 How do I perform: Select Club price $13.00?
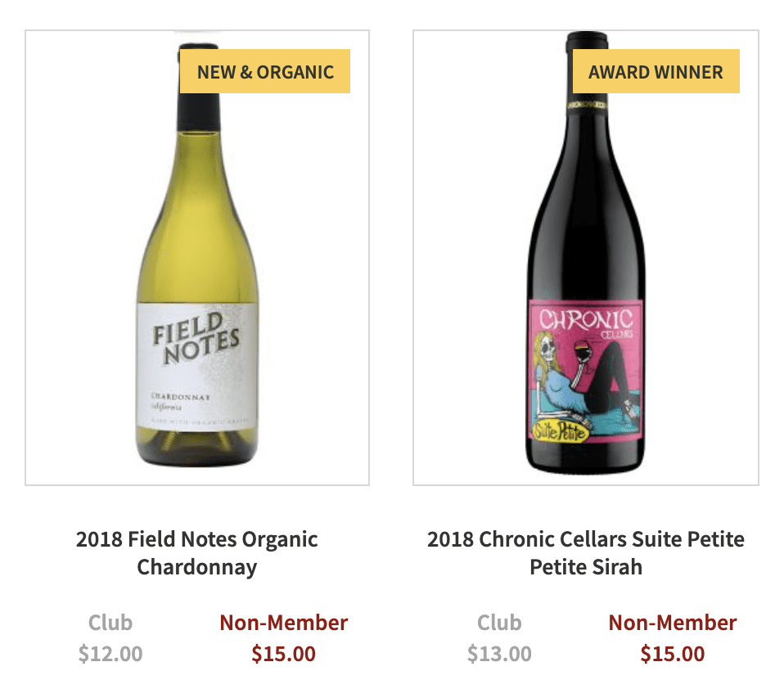pos(499,654)
